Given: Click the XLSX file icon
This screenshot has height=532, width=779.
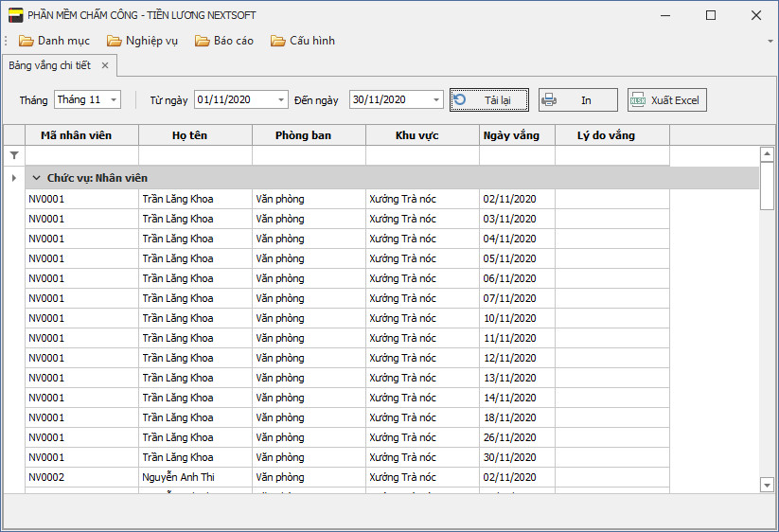Looking at the screenshot, I should click(637, 99).
